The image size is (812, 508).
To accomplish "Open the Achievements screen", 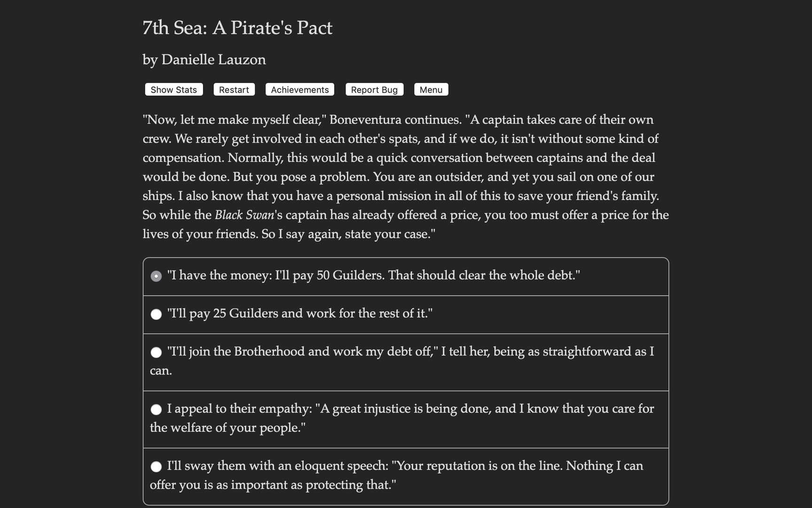I will (299, 89).
